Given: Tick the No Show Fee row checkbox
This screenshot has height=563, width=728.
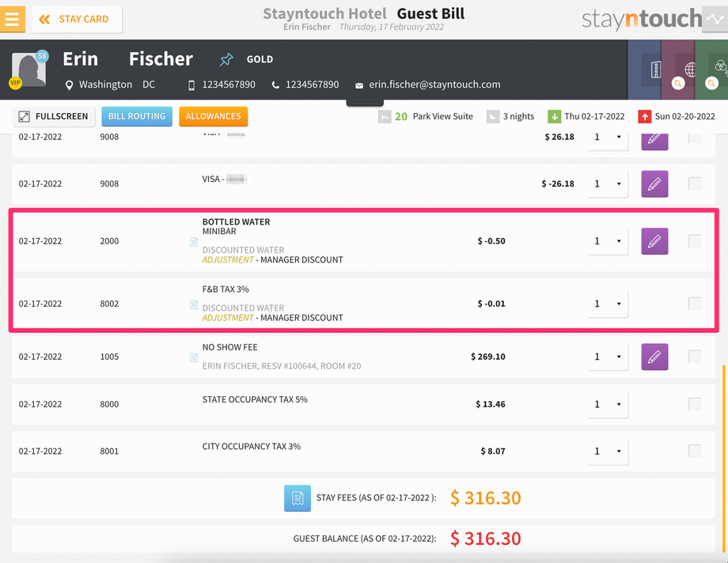Looking at the screenshot, I should (695, 357).
